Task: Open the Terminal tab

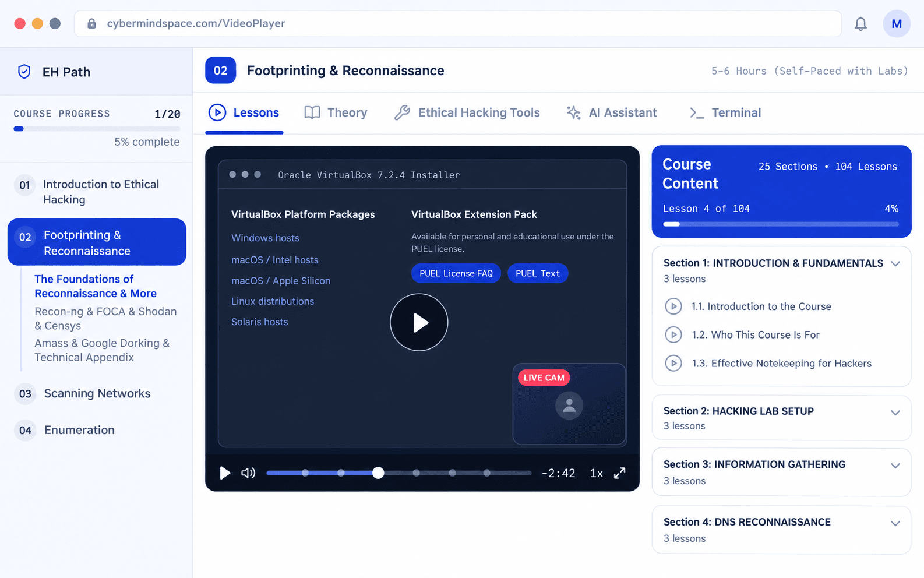Action: pos(725,112)
